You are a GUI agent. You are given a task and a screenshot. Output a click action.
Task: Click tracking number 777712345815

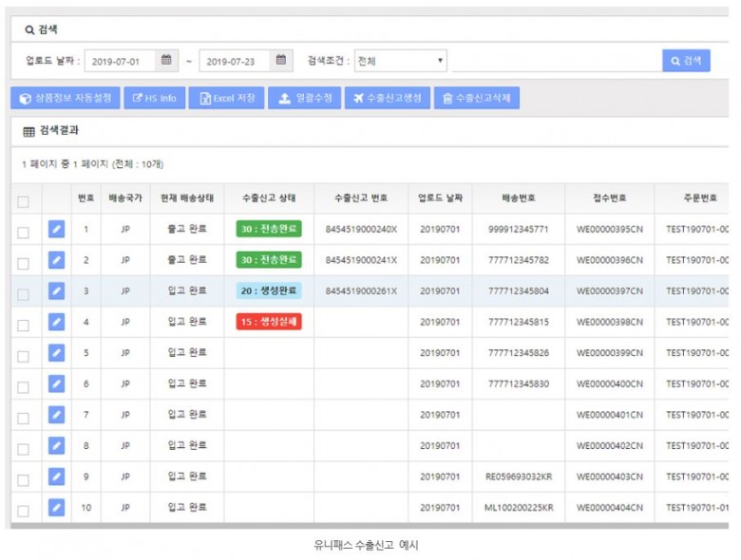[519, 322]
